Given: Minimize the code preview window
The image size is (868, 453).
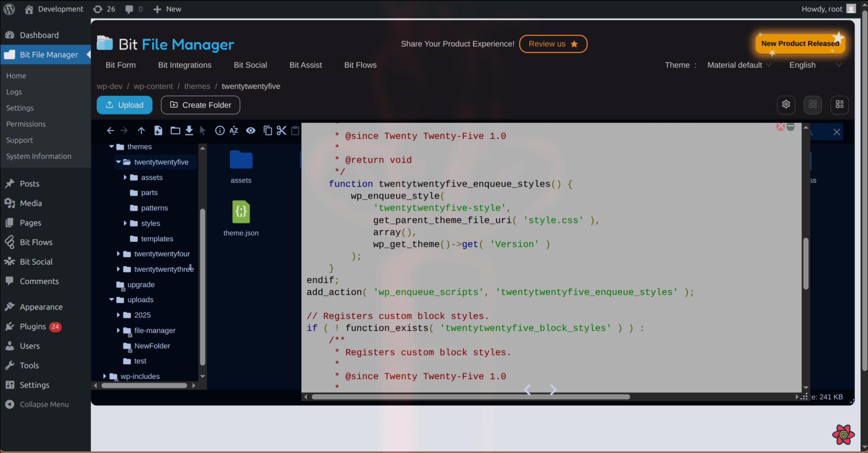Looking at the screenshot, I should pos(791,127).
